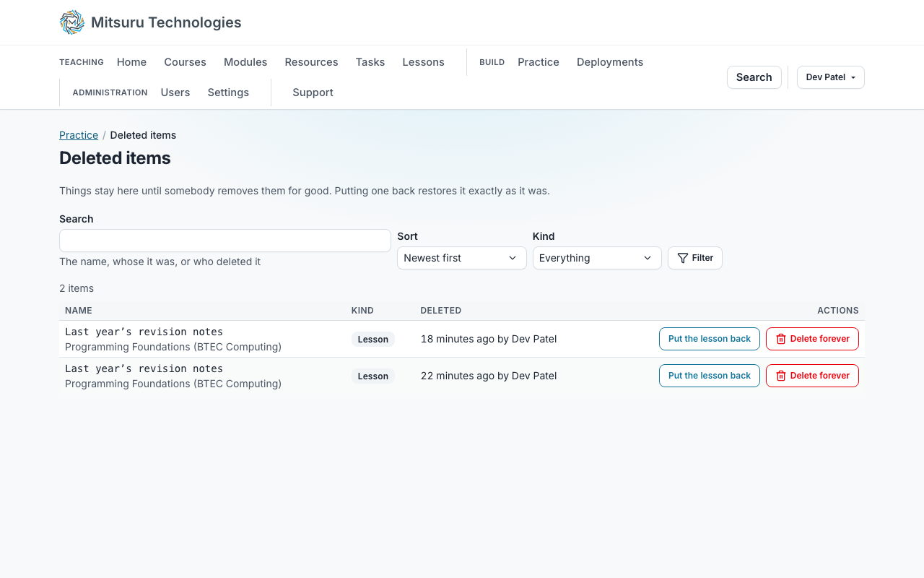Click trash icon in the 22 minutes ago row
This screenshot has width=924, height=578.
tap(781, 376)
